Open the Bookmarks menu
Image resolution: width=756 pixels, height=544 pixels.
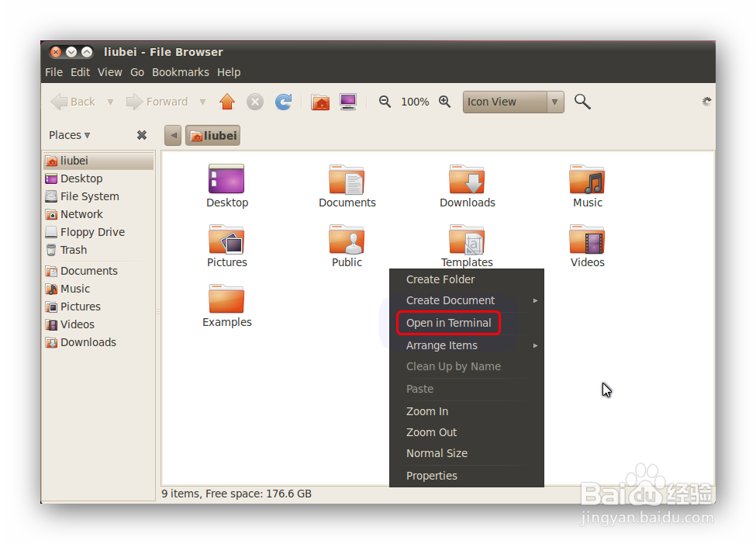(x=181, y=72)
